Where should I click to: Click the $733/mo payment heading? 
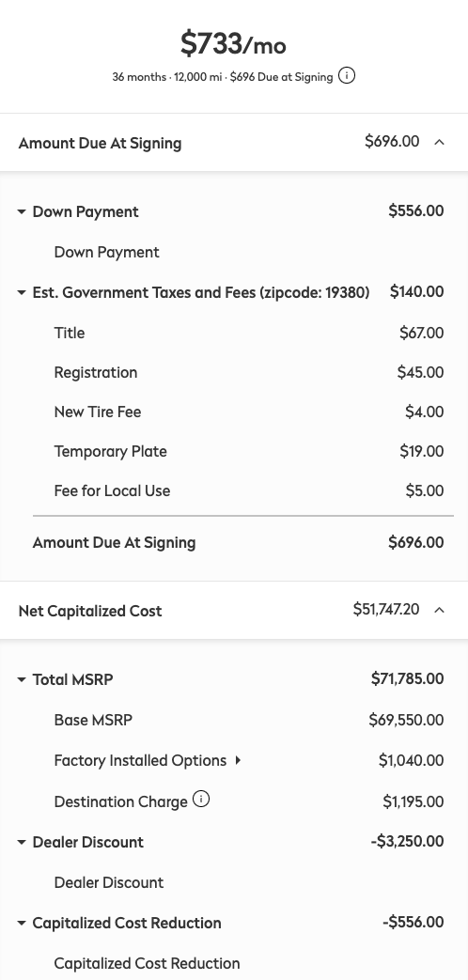pyautogui.click(x=234, y=44)
